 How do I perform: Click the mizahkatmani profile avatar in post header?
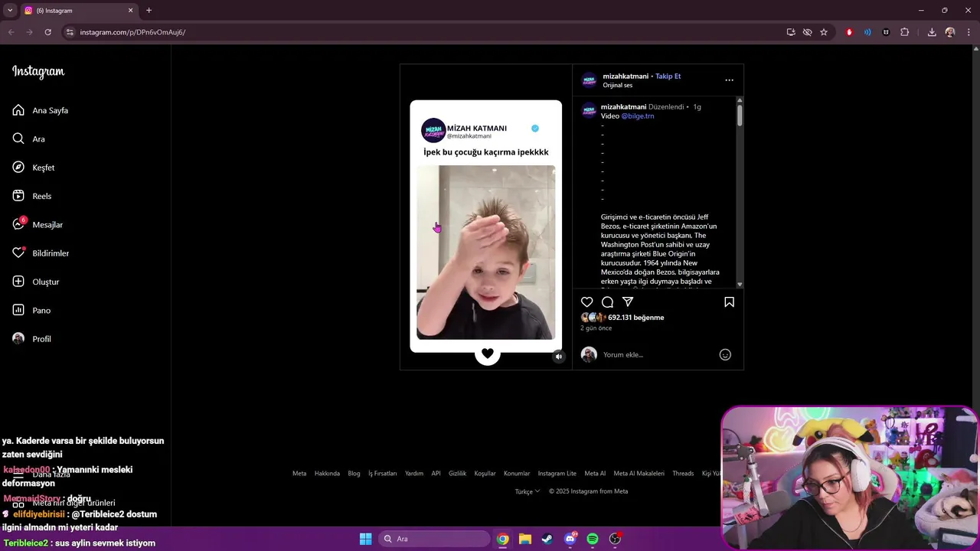(589, 80)
